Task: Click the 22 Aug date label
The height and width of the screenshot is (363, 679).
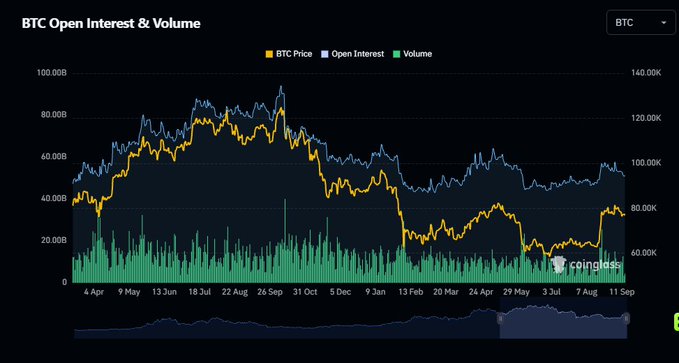Action: pyautogui.click(x=235, y=292)
